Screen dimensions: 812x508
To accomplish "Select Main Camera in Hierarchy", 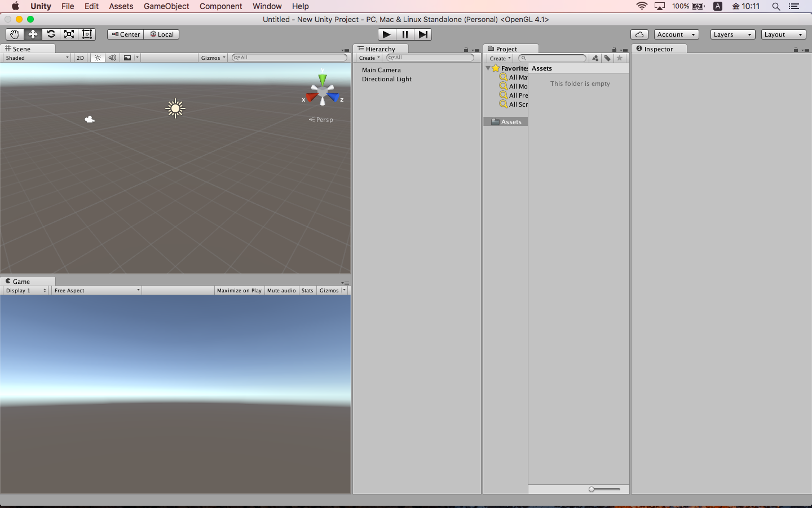I will (x=381, y=70).
